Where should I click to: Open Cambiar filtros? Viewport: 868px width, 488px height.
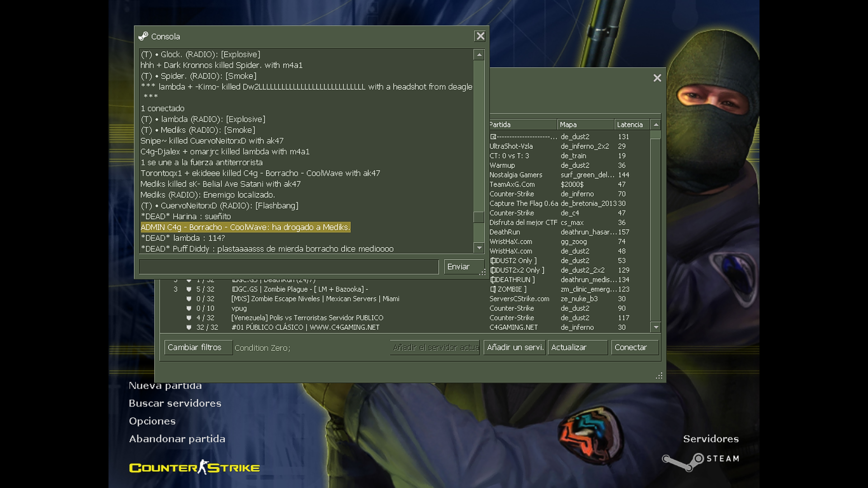tap(198, 347)
